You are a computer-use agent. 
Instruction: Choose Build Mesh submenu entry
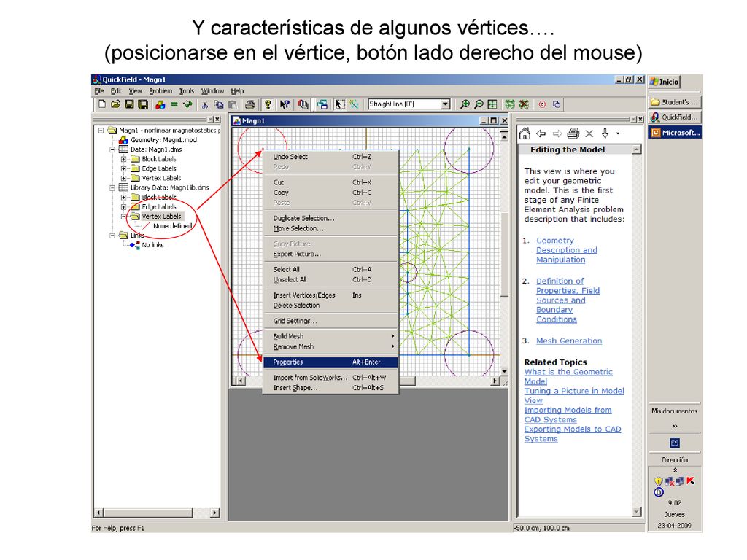330,336
